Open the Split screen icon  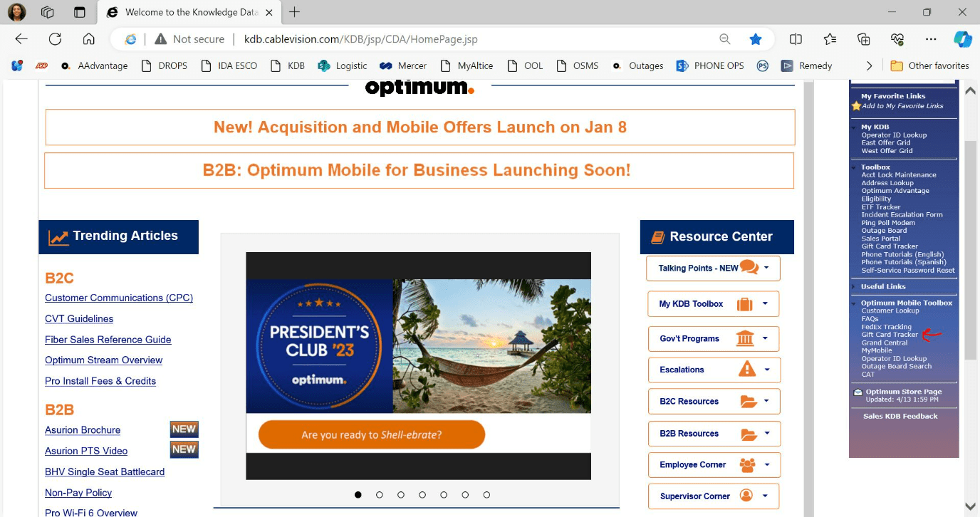796,39
